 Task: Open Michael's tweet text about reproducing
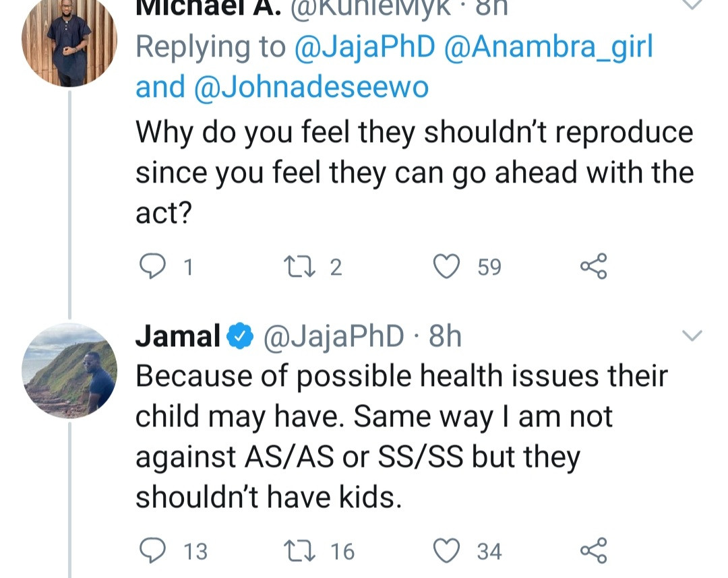click(414, 172)
